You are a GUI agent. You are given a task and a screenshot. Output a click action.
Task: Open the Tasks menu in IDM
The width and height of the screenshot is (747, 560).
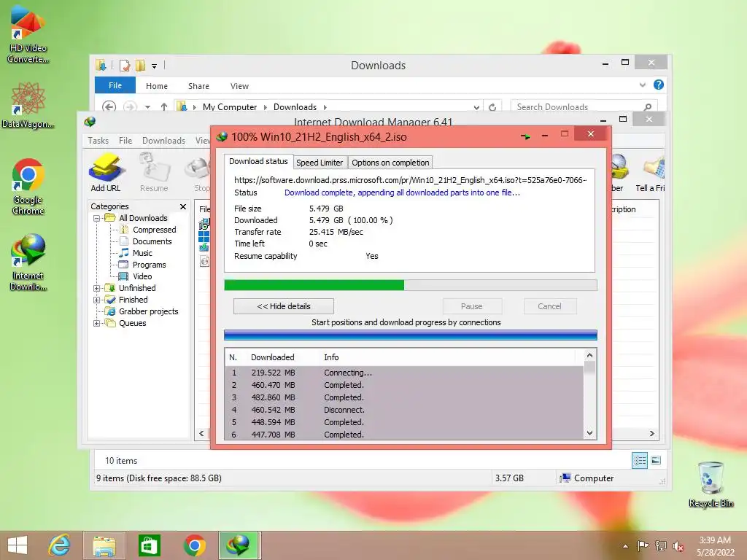click(x=98, y=141)
